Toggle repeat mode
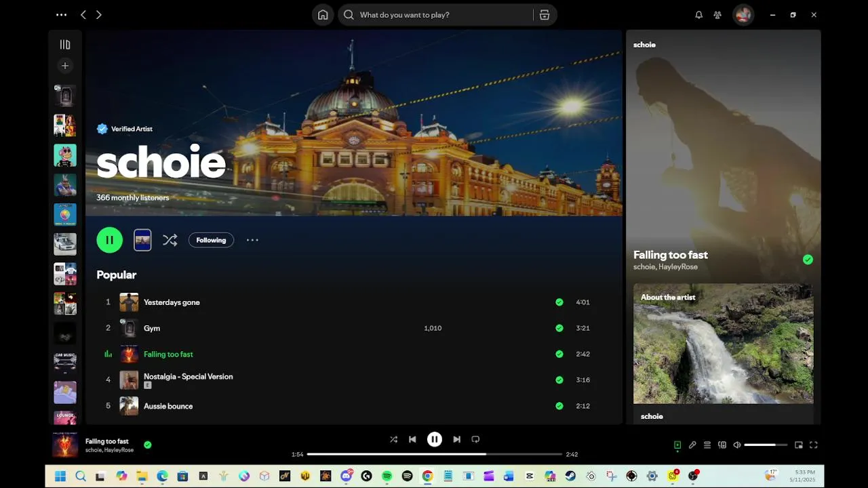Screen dimensions: 868x488 [475, 439]
